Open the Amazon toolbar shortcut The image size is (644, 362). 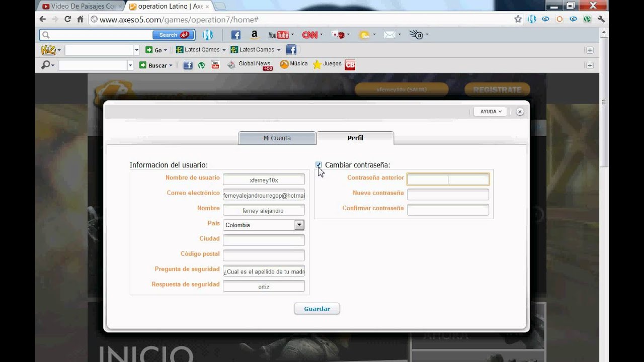click(254, 35)
